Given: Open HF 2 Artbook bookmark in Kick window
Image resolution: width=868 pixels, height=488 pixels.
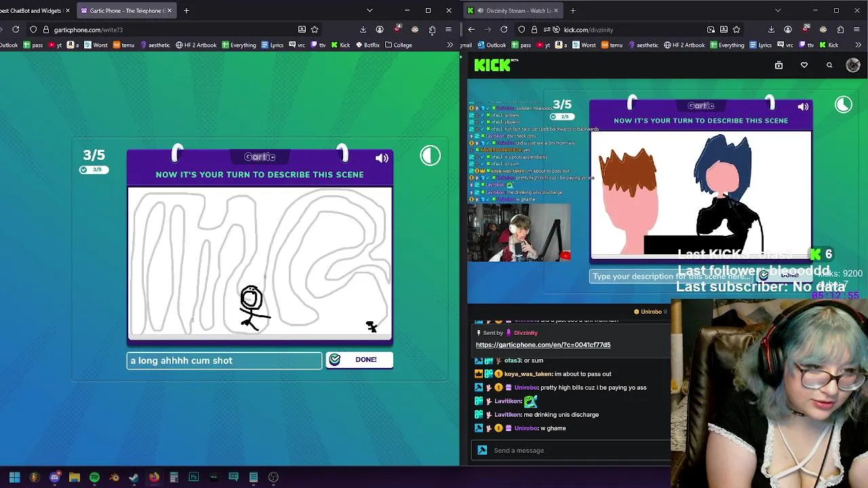Looking at the screenshot, I should [x=684, y=45].
